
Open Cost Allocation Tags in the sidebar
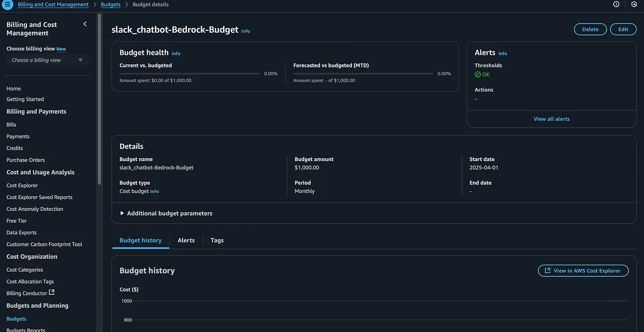point(30,281)
